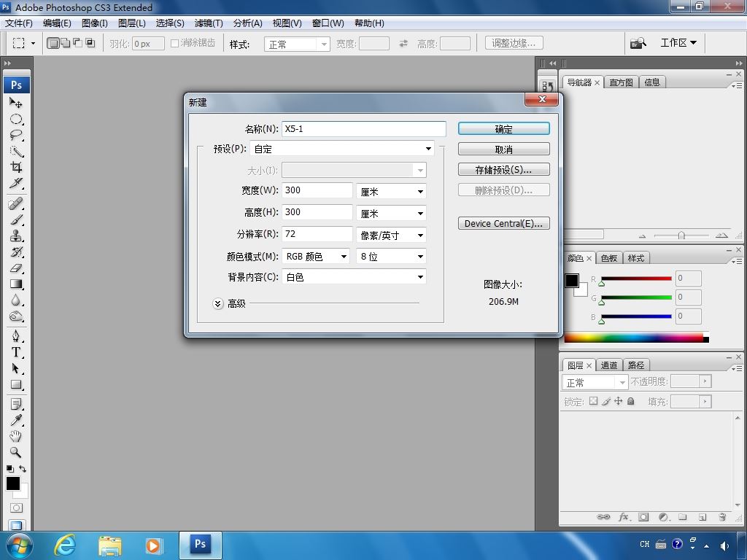The image size is (747, 560).
Task: Click the red R slider track
Action: 636,279
